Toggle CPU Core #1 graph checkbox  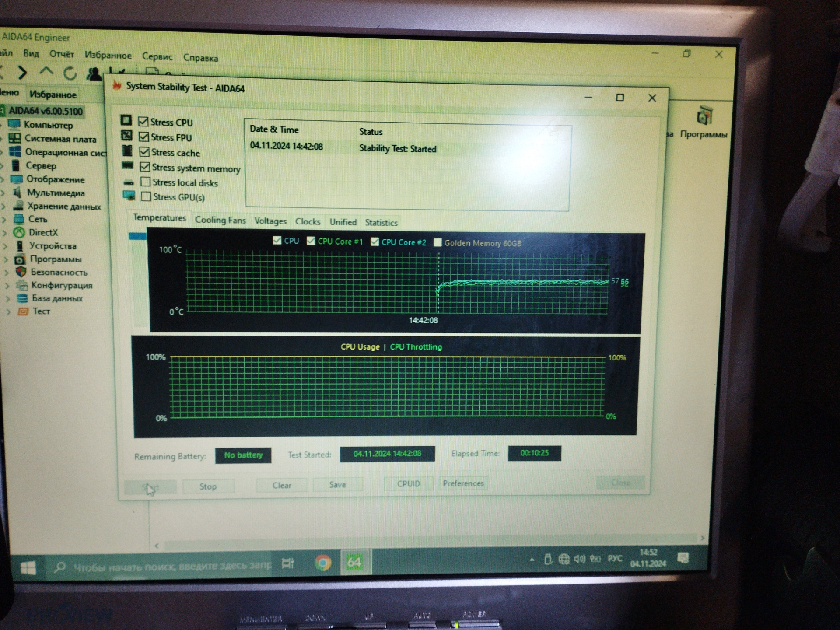[311, 241]
